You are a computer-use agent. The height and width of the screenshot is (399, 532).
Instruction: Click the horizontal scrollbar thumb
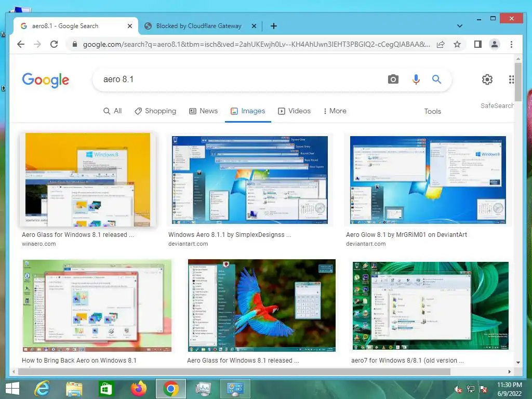coord(234,371)
